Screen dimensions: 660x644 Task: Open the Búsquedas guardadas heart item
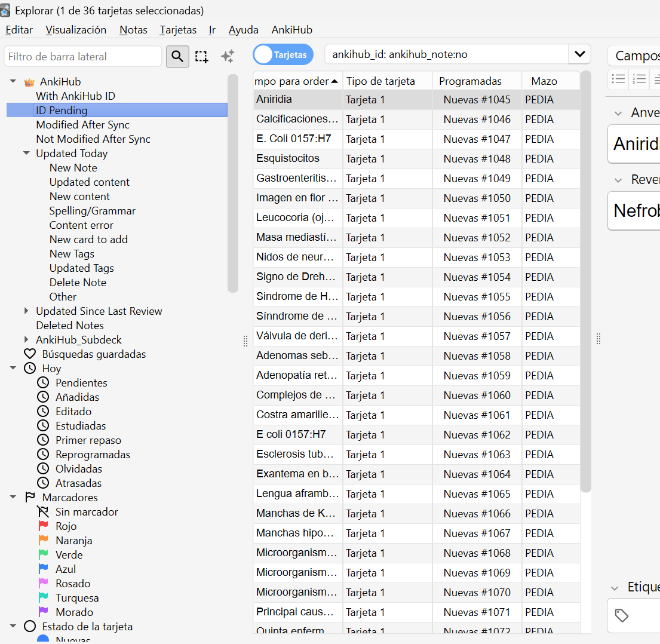click(x=30, y=354)
